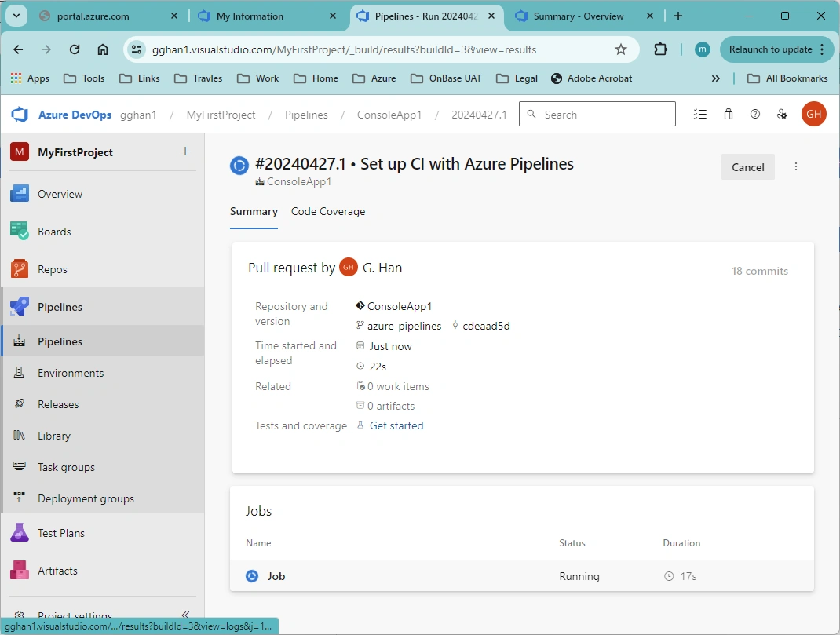This screenshot has height=635, width=840.
Task: Click the Get started tests link
Action: [396, 425]
